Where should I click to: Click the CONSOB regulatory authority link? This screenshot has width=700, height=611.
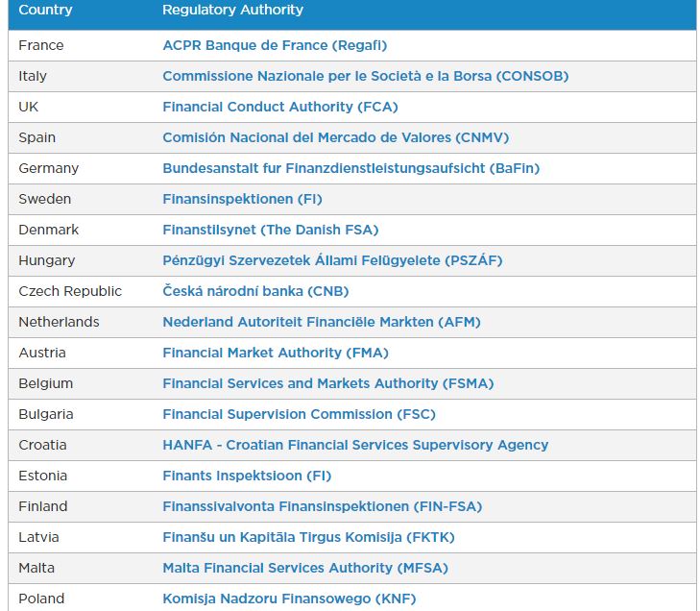point(366,77)
